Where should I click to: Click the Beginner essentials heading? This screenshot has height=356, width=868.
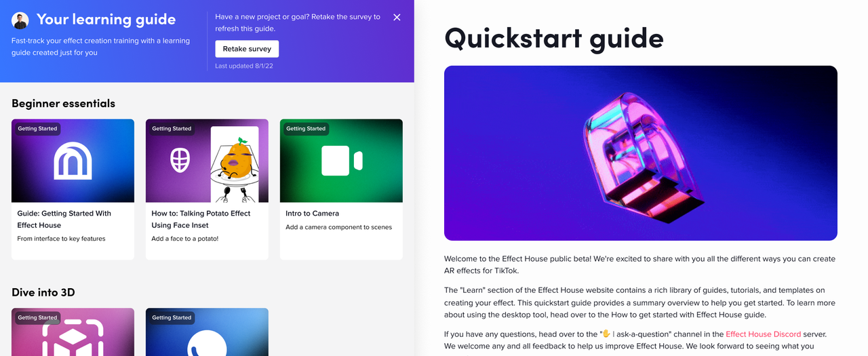tap(63, 104)
